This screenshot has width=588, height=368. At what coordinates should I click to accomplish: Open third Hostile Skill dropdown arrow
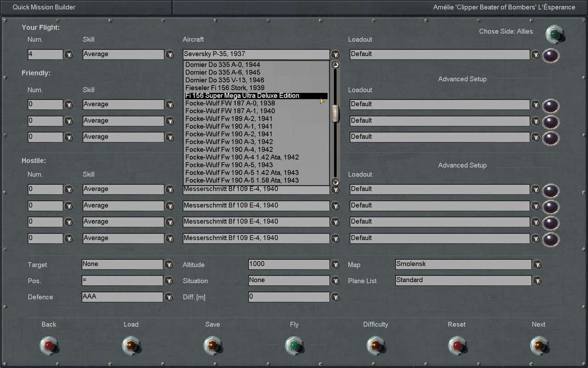coord(170,222)
